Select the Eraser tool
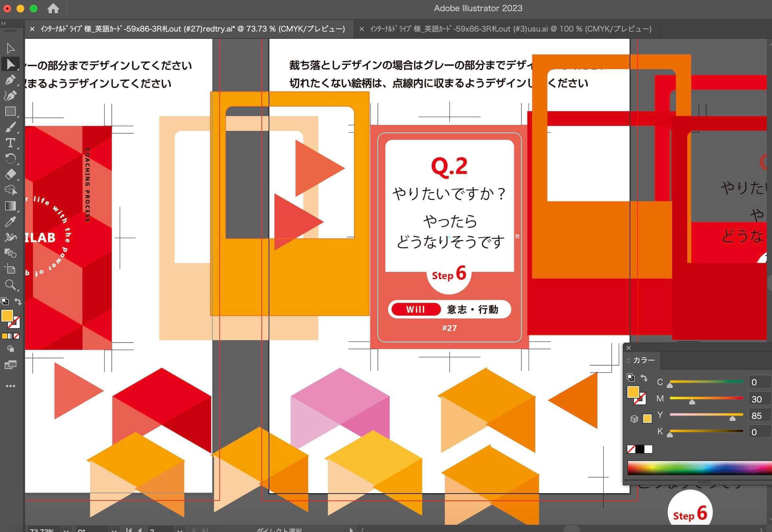Viewport: 772px width, 532px height. [10, 174]
